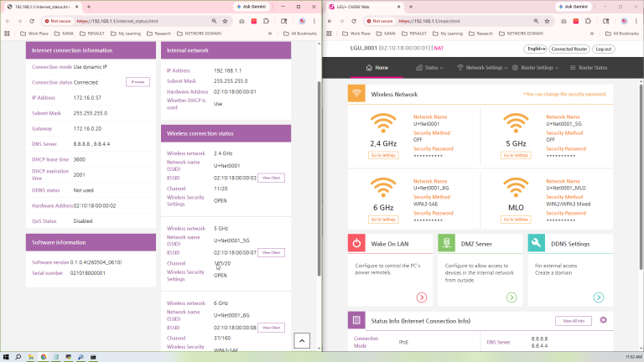Click the address bar URL in right window
Viewport: 644px width, 362px height.
coord(429,21)
